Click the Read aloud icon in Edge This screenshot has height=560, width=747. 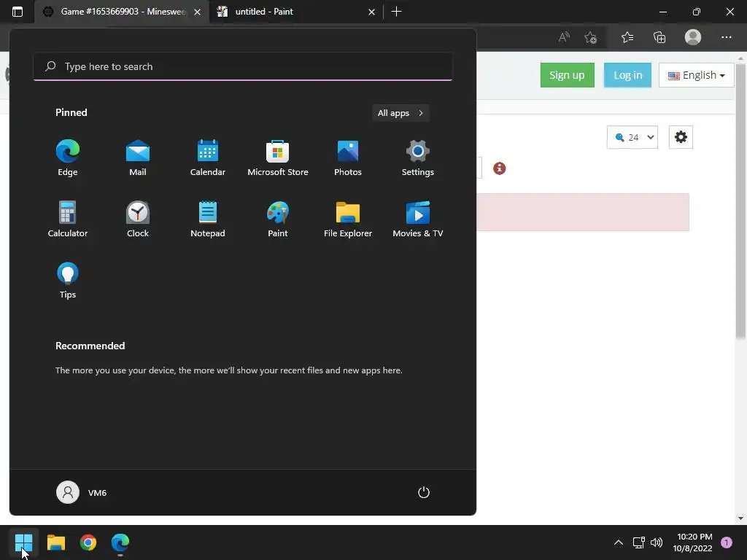click(x=564, y=37)
